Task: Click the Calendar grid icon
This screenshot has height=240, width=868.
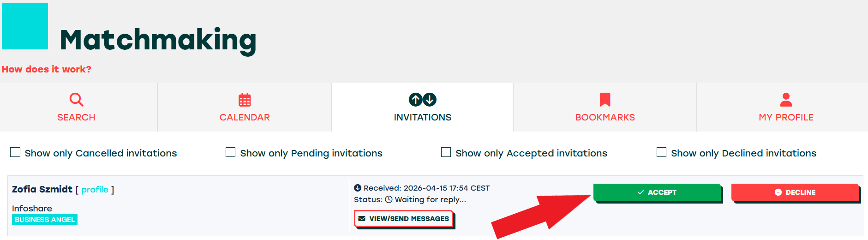Action: tap(245, 100)
